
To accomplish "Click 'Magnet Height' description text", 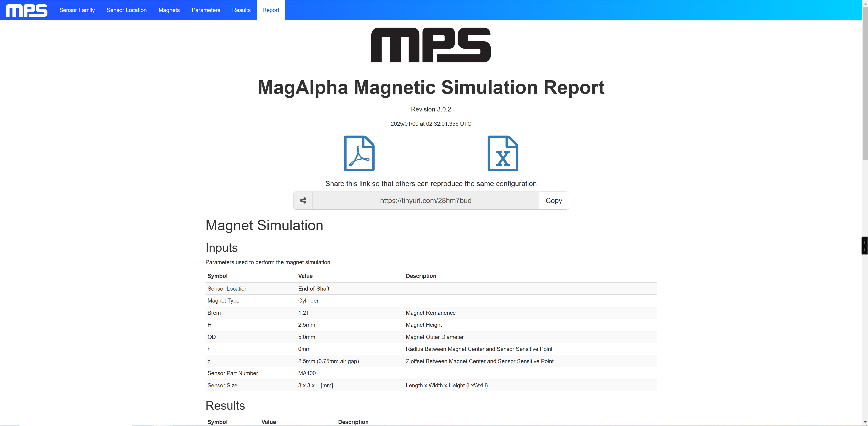I will [423, 325].
